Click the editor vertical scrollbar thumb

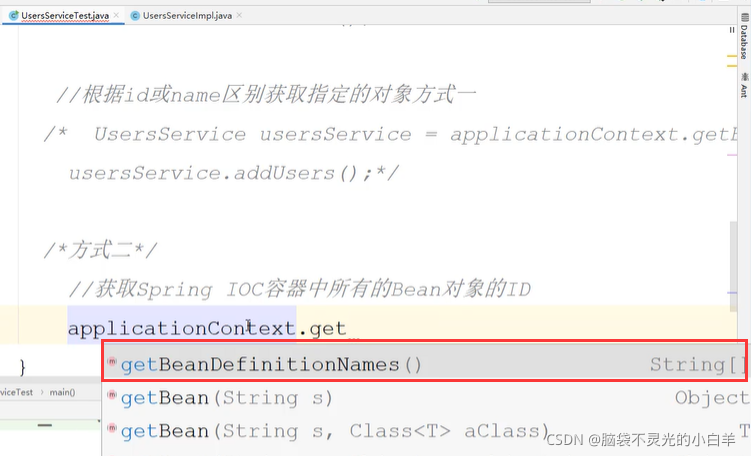click(x=733, y=266)
